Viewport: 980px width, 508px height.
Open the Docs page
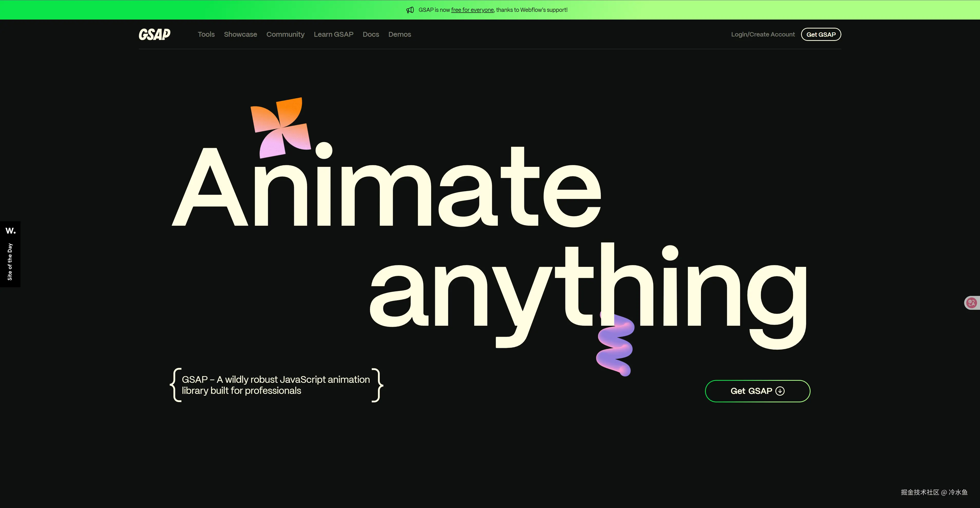point(370,34)
